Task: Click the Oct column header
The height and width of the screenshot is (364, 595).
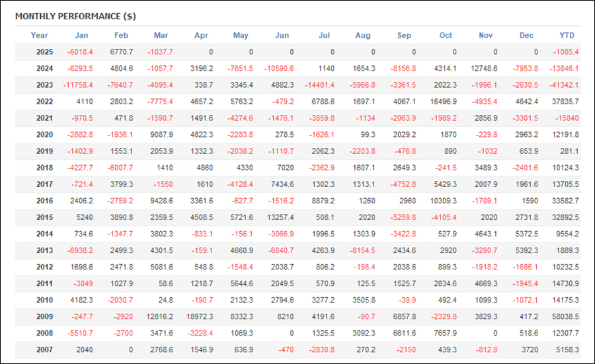Action: point(446,35)
